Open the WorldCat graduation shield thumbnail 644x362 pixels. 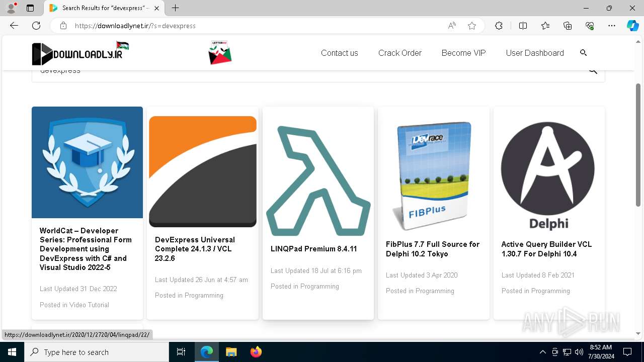[87, 162]
